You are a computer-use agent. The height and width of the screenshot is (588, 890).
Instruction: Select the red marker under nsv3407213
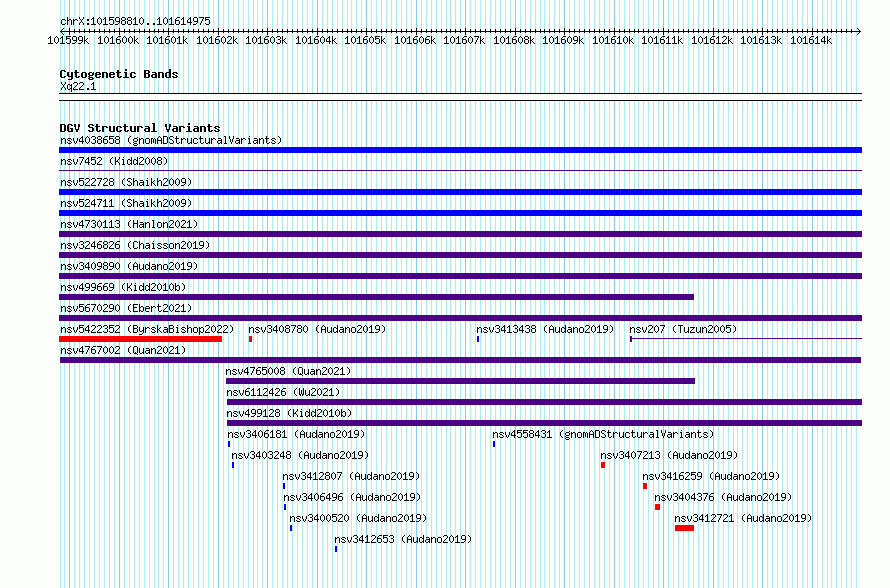point(603,465)
